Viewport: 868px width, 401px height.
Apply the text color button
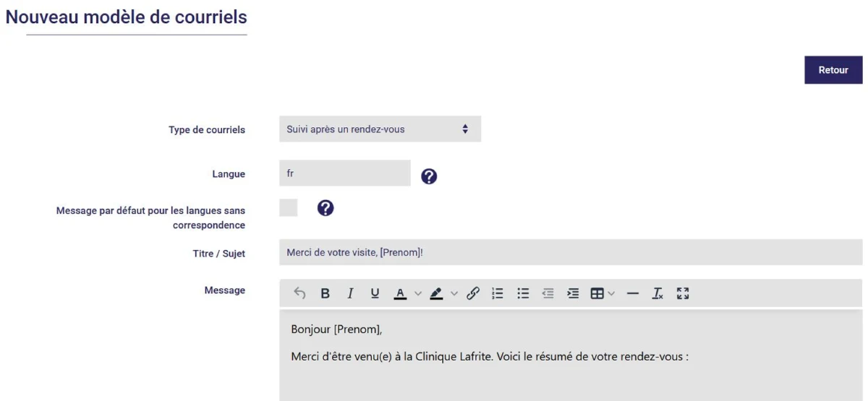(x=400, y=293)
